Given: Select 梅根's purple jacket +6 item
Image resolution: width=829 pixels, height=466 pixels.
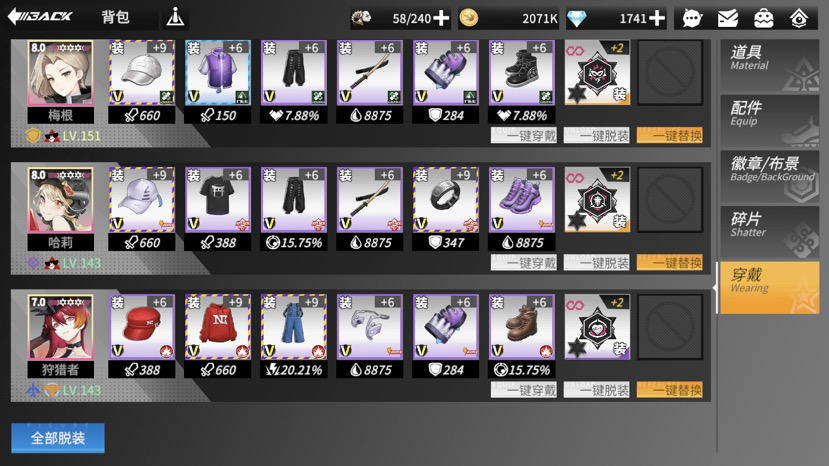Looking at the screenshot, I should 218,73.
